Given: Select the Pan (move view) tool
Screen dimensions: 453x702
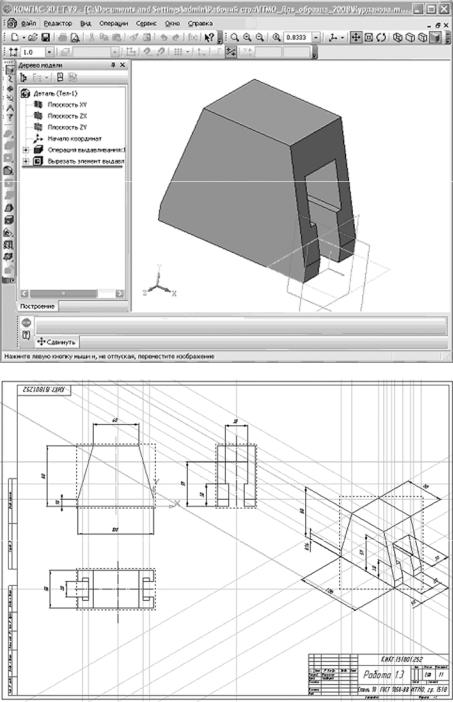Looking at the screenshot, I should click(x=356, y=38).
